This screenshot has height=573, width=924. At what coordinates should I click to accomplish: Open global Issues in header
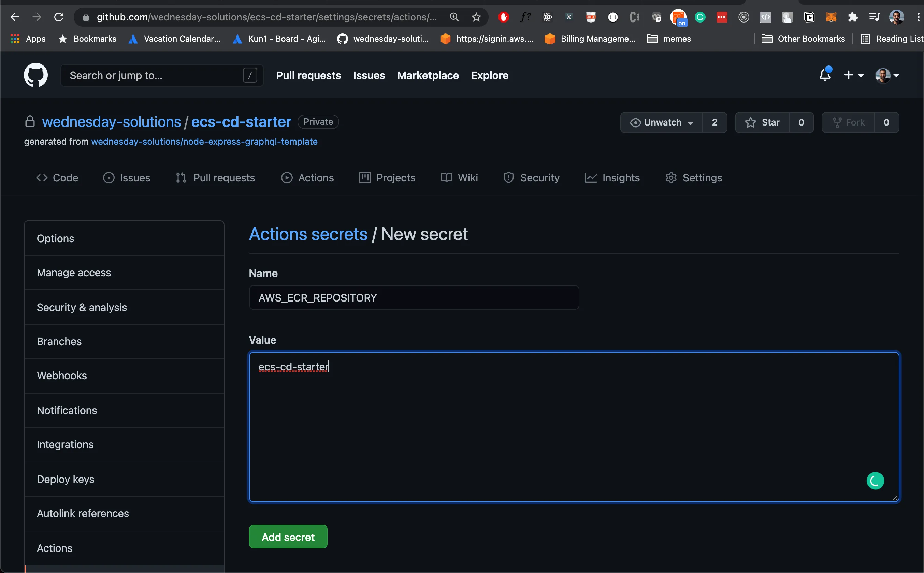click(369, 75)
